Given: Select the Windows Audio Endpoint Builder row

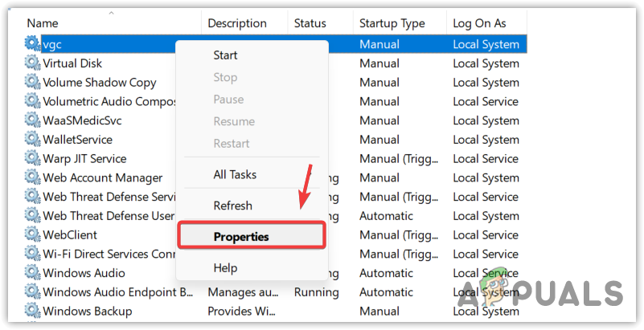Looking at the screenshot, I should pyautogui.click(x=117, y=292).
